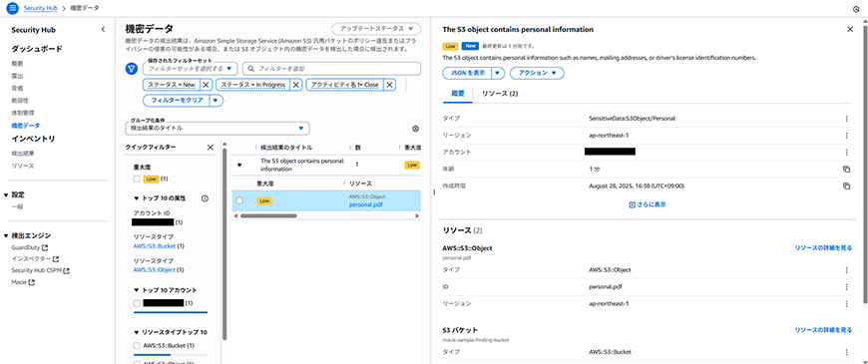Viewport: 868px width, 364px height.
Task: Open the アクション dropdown
Action: 537,73
